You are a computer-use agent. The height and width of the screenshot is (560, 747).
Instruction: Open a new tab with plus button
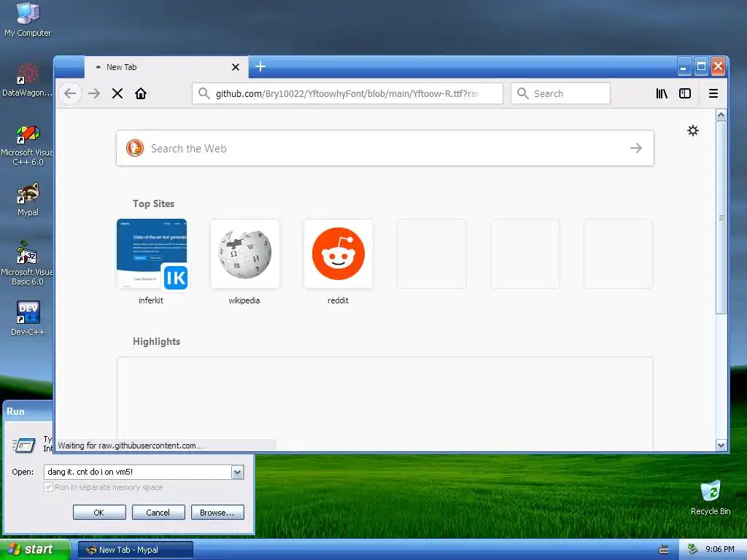click(260, 66)
